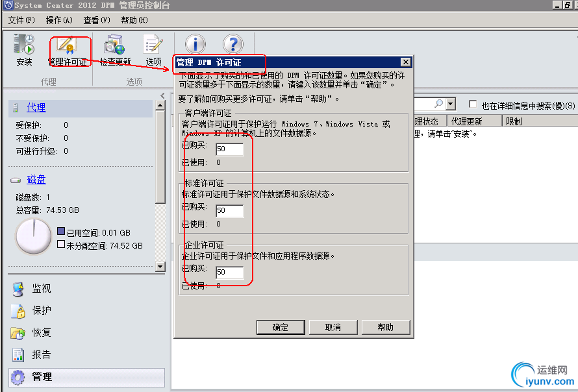578x392 pixels.
Task: Click the 企业许可证 group label
Action: [204, 245]
